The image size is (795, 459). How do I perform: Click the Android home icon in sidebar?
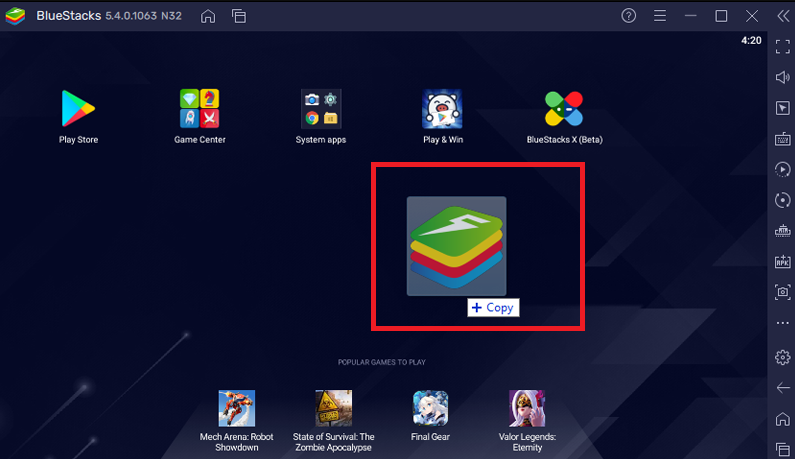point(782,419)
